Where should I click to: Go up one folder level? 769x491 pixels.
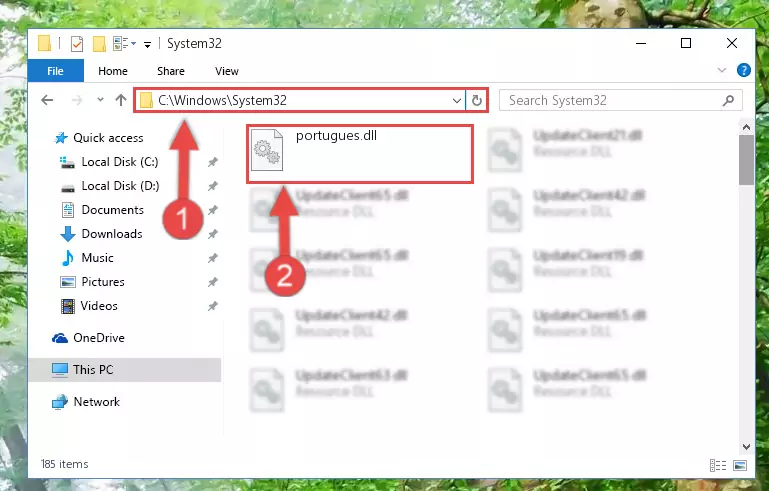click(x=121, y=101)
